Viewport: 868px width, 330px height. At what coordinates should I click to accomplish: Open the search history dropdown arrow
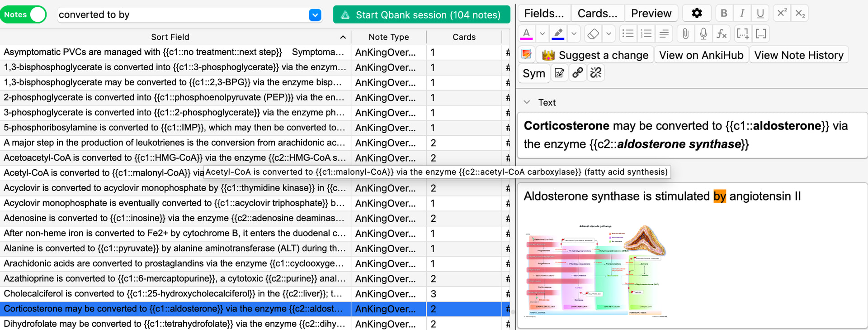(315, 15)
